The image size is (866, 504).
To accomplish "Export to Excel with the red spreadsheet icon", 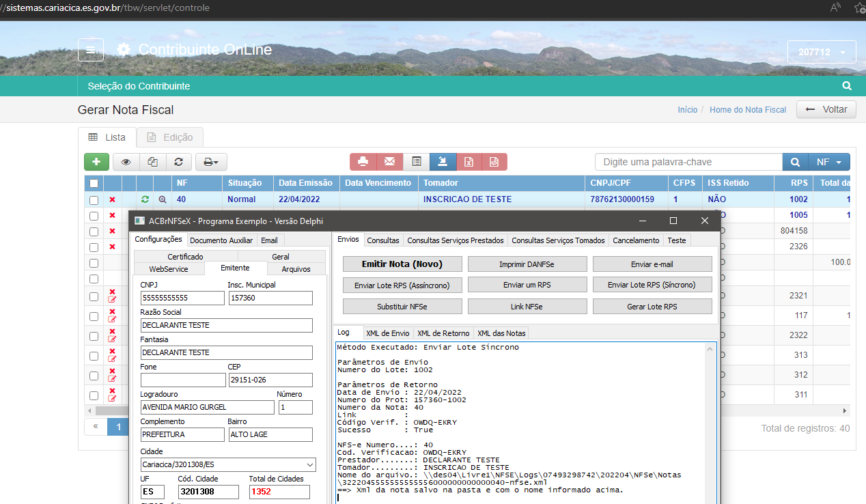I will pyautogui.click(x=469, y=162).
